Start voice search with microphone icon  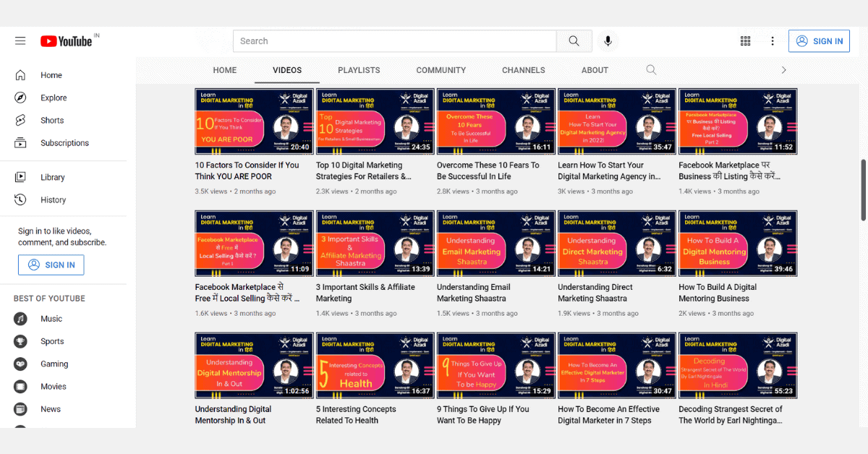click(x=608, y=41)
